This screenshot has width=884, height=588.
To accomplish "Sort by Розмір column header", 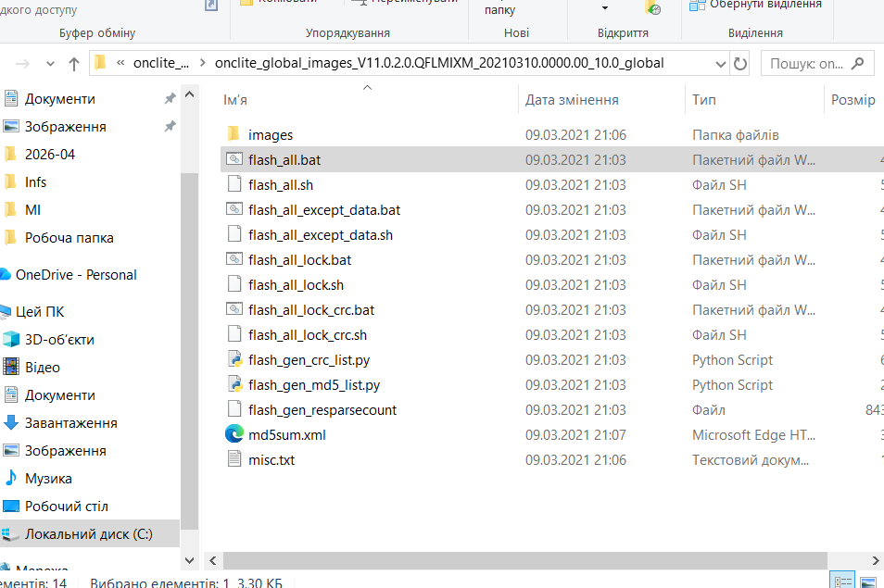I will (853, 100).
